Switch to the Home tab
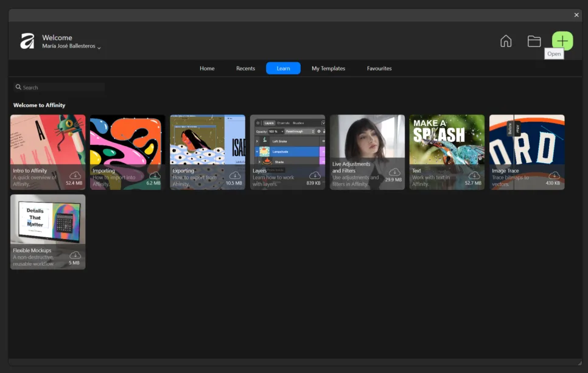The image size is (588, 373). (x=207, y=69)
